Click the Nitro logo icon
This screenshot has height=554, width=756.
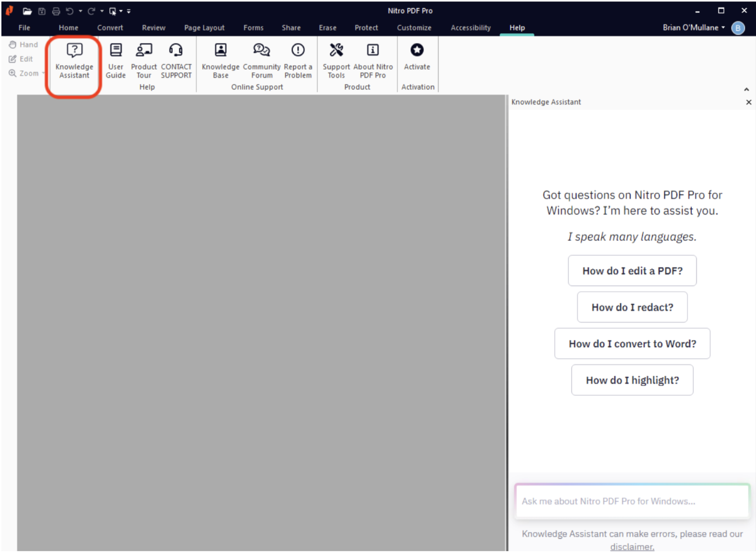pos(10,11)
